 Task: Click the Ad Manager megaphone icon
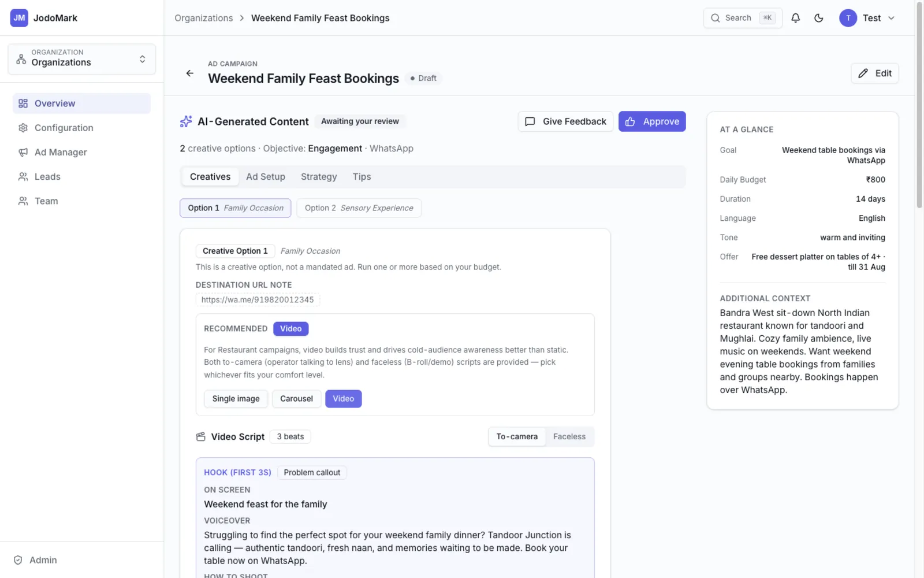23,152
